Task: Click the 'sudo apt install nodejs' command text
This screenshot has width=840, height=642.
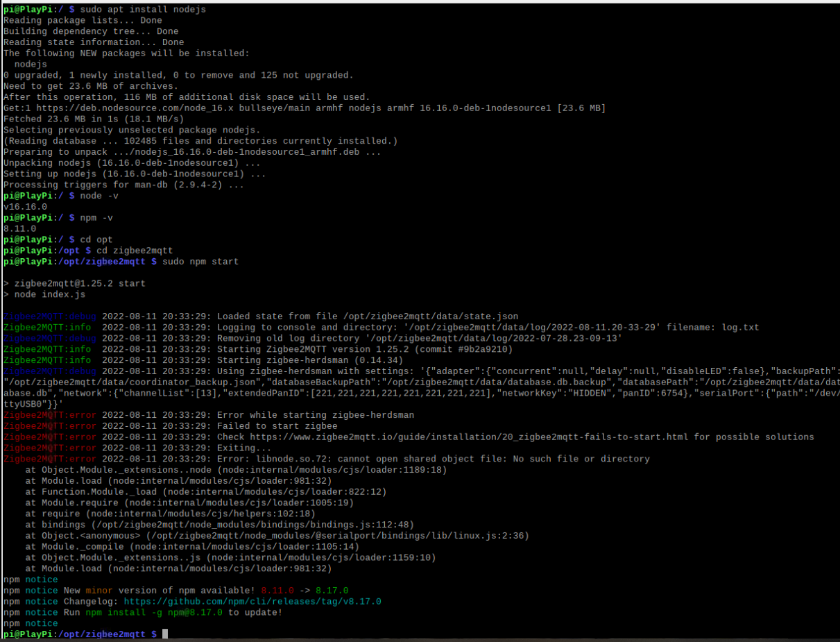Action: [143, 10]
